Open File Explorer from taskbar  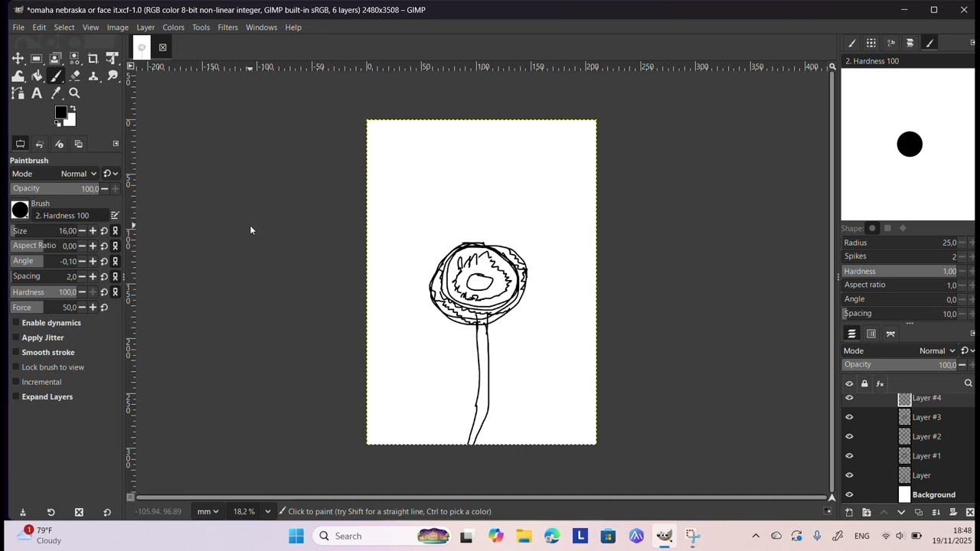[524, 536]
